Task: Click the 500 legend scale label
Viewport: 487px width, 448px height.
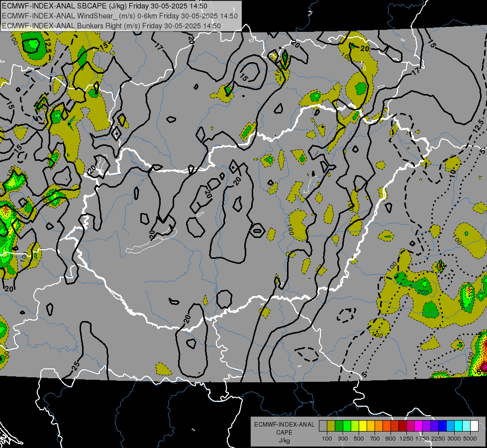Action: tap(359, 439)
